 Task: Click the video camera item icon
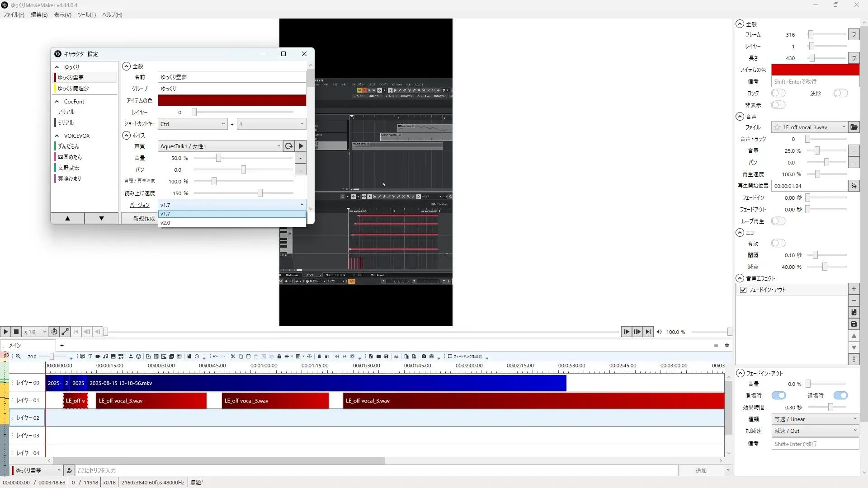click(98, 357)
